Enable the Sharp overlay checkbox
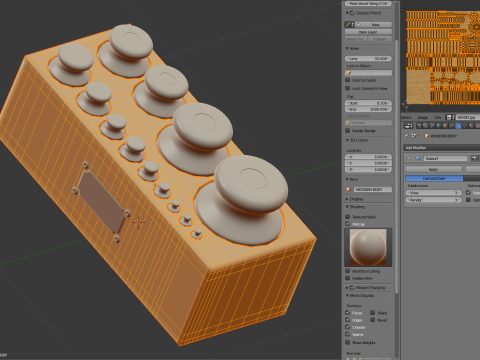Viewport: 480px width, 360px height. [x=373, y=312]
